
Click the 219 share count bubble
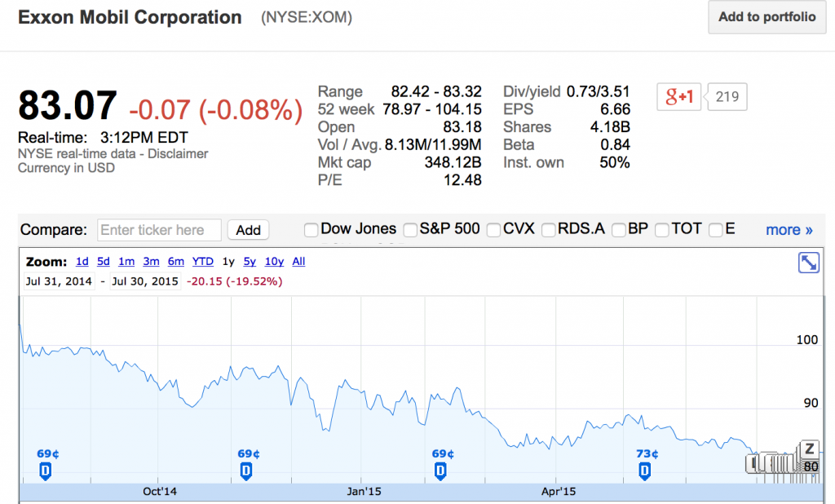tap(726, 98)
